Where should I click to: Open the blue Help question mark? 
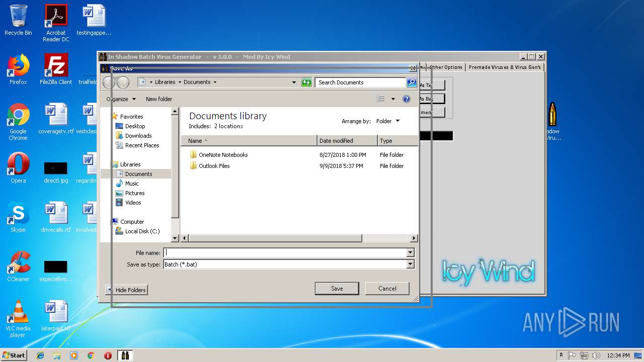pos(407,99)
